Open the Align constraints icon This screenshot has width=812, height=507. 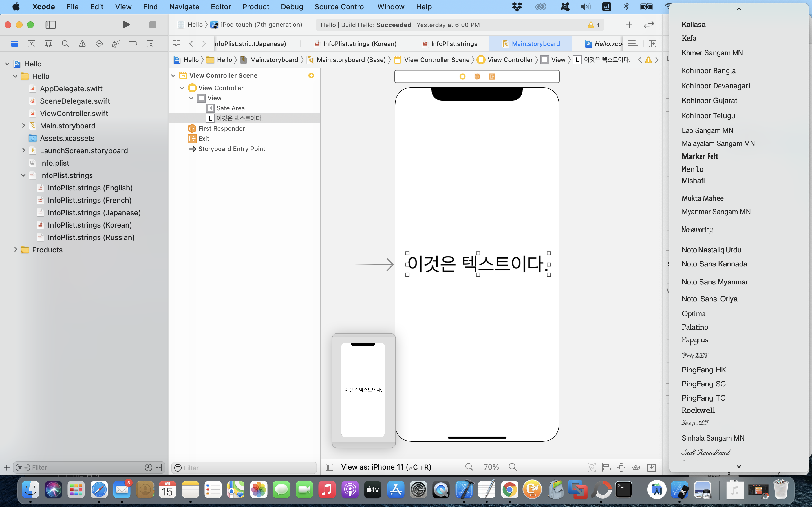[x=606, y=467]
